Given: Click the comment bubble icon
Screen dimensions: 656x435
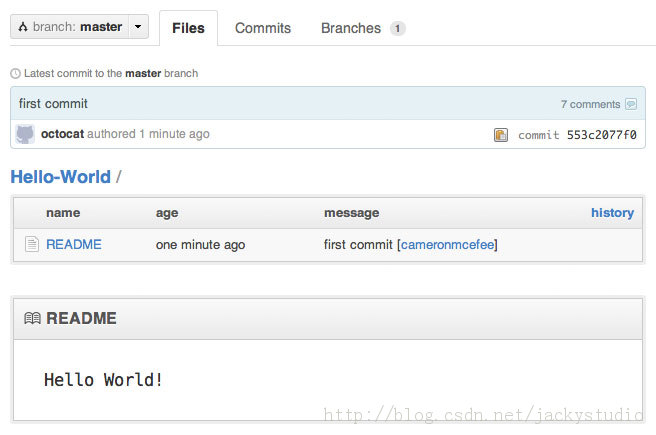Looking at the screenshot, I should click(630, 104).
